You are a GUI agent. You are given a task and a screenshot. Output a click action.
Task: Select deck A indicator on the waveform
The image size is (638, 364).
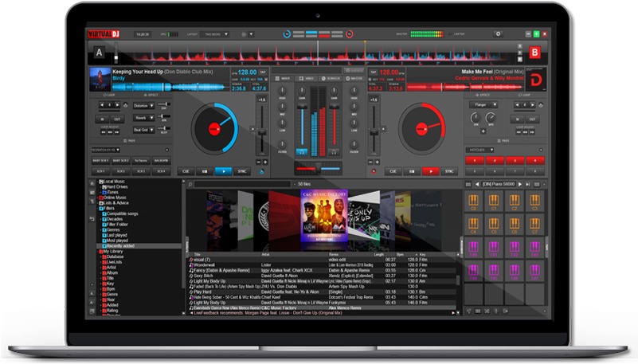point(100,53)
